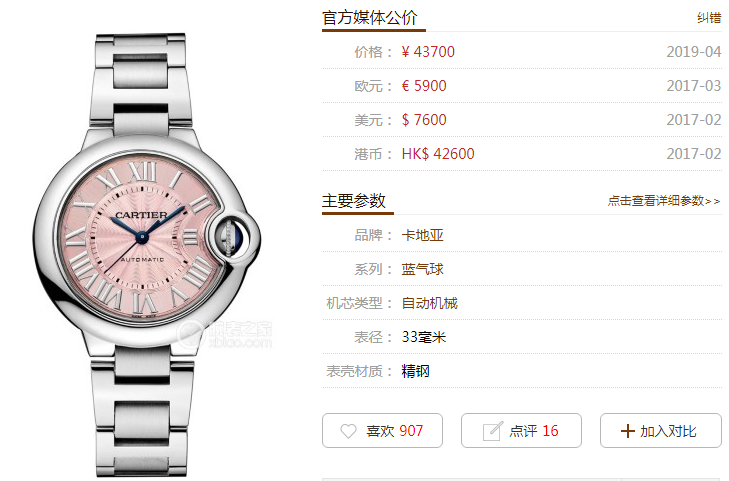
Task: Click the ¥ 43700 price value
Action: 428,52
